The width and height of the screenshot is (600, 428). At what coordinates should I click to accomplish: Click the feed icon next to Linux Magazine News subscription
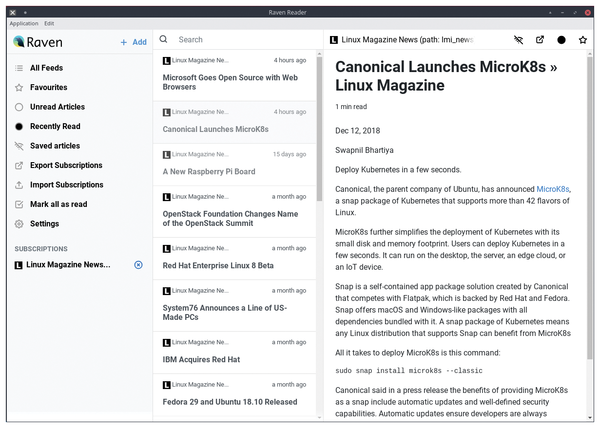18,265
